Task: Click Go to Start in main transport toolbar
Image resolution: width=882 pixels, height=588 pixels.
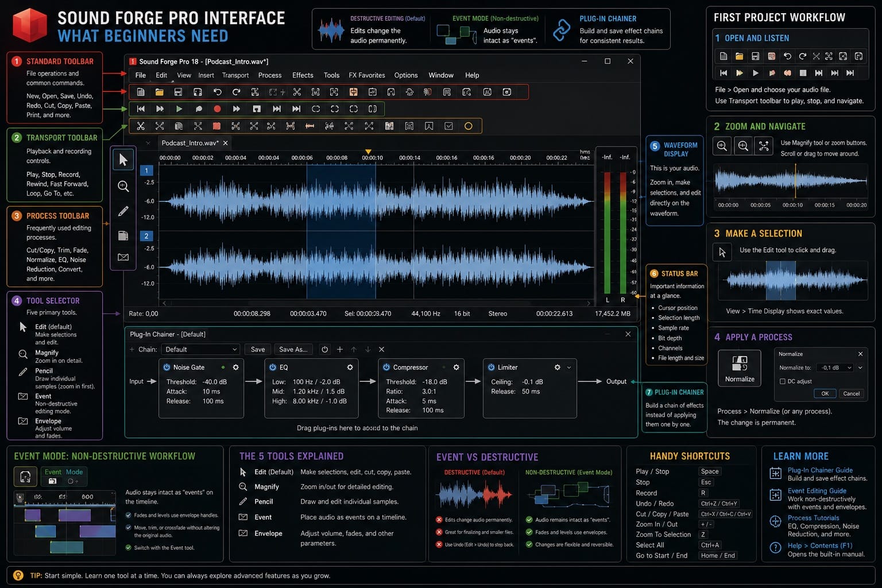Action: (x=141, y=109)
